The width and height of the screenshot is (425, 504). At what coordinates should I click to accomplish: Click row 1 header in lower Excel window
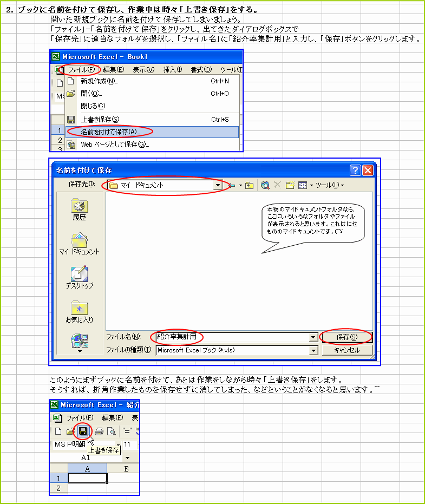(x=59, y=479)
